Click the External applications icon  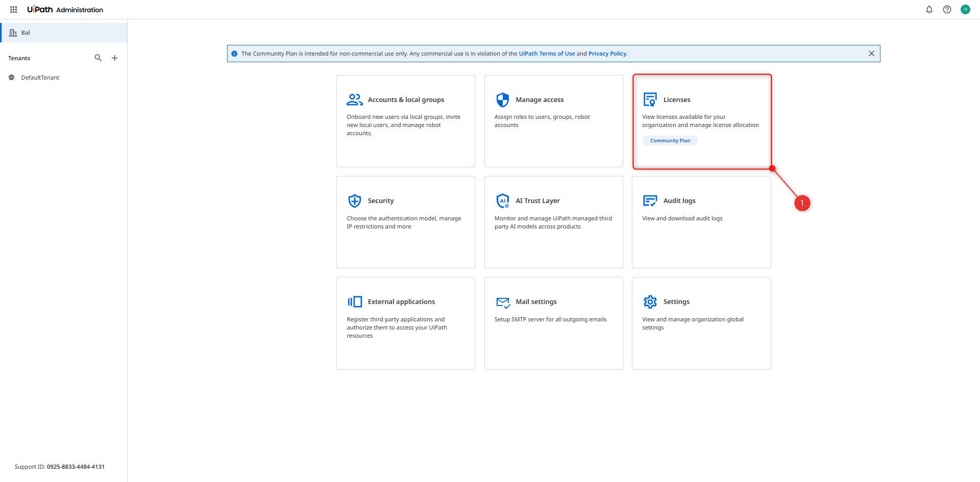pyautogui.click(x=355, y=301)
